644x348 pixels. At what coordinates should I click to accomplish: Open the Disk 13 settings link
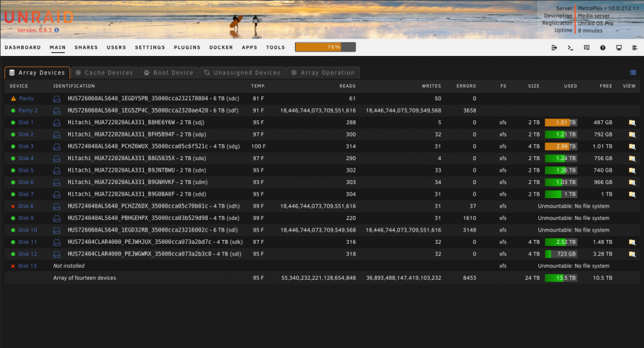pos(28,266)
